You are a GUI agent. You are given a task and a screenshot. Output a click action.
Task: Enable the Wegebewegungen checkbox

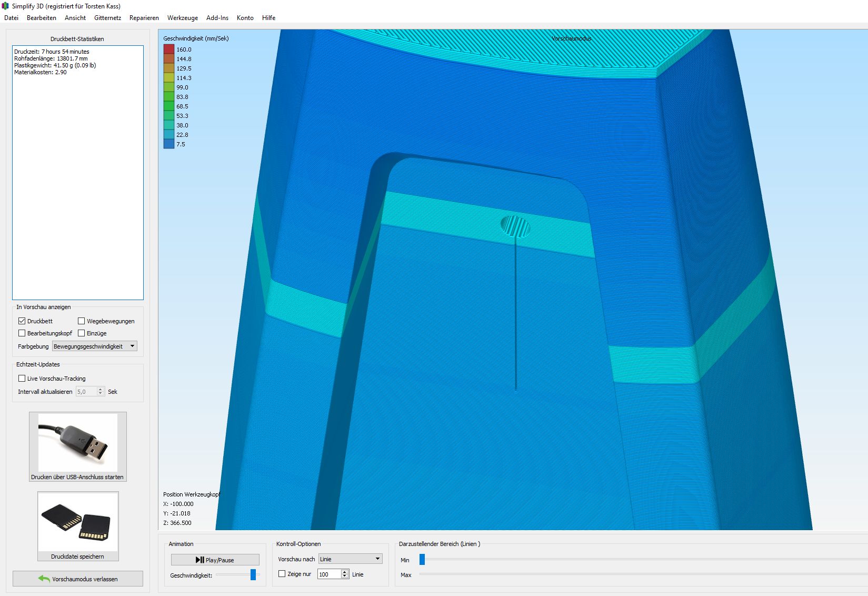[x=82, y=321]
